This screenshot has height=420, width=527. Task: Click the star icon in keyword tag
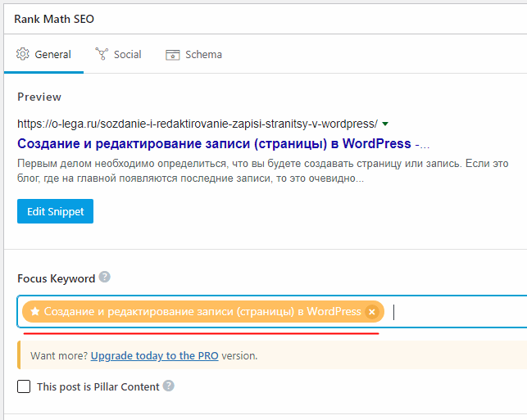[35, 312]
